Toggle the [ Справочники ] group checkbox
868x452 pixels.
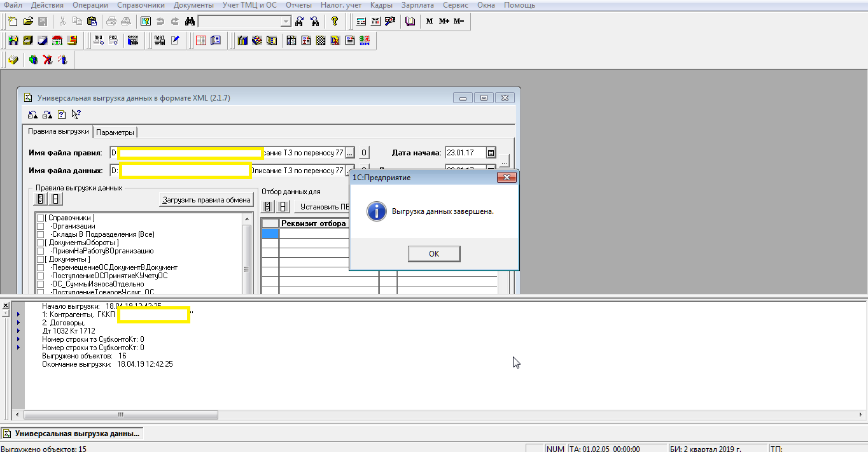point(41,218)
